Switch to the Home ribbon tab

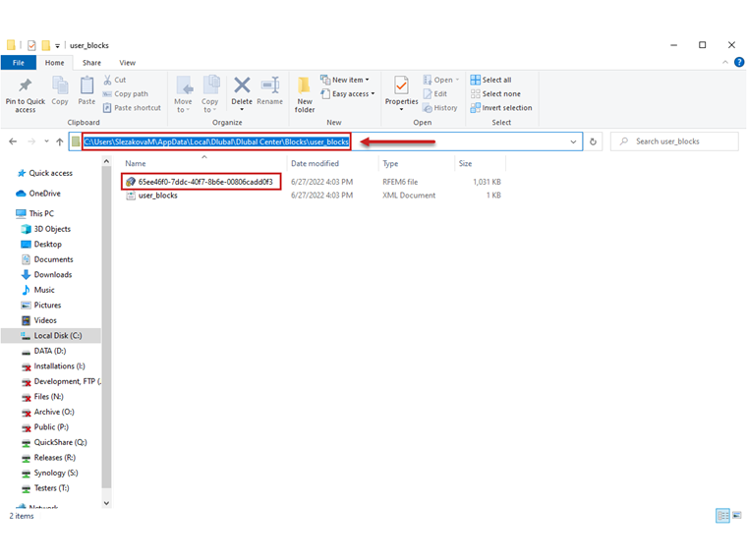pyautogui.click(x=55, y=62)
